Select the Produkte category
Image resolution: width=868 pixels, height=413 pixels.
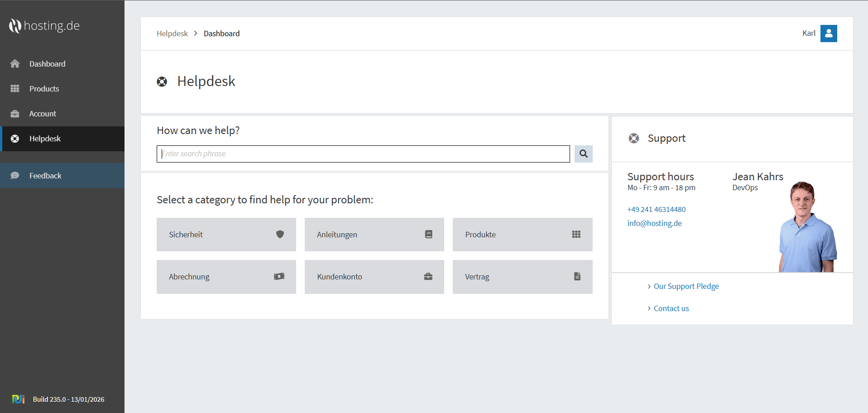[523, 235]
